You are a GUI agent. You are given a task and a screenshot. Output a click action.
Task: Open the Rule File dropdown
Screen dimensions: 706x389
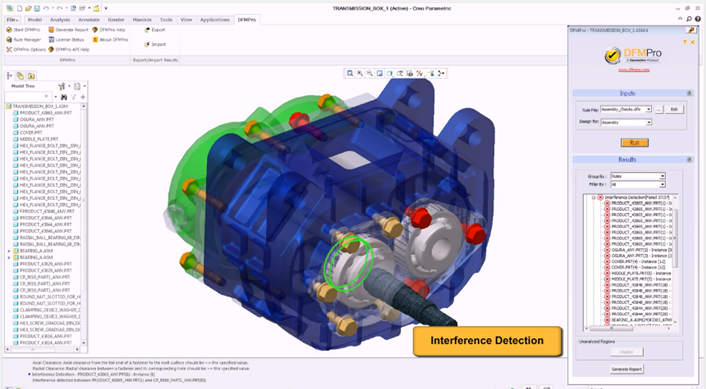pos(626,109)
